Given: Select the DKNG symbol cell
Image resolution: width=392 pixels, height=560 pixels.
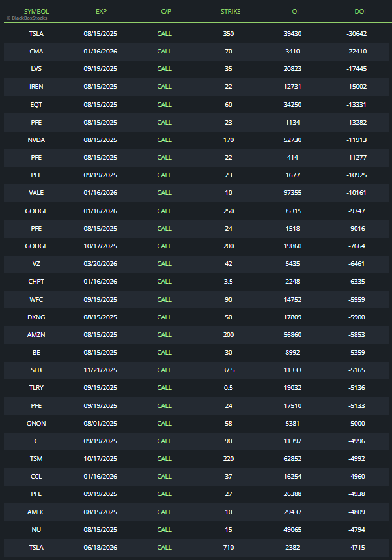Looking at the screenshot, I should click(x=36, y=317).
